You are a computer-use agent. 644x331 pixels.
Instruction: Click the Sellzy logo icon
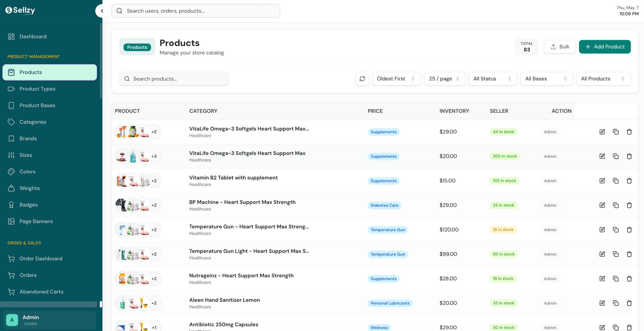[x=9, y=10]
